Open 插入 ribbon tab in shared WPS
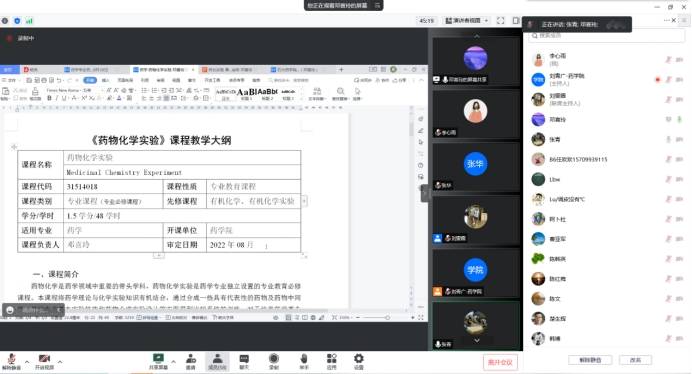Screen dimensions: 692x374 (x=106, y=80)
